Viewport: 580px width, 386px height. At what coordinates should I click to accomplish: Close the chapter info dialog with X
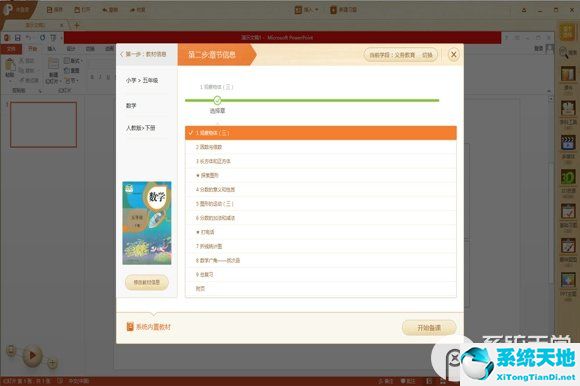(x=453, y=55)
